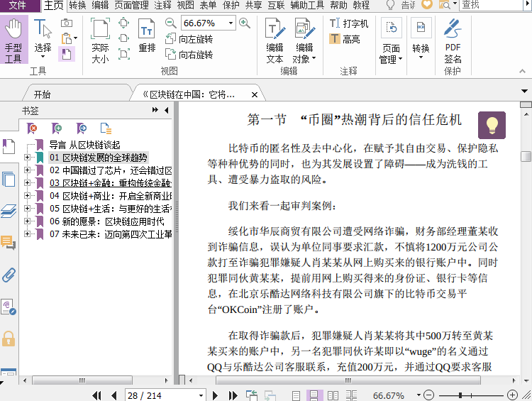Image resolution: width=532 pixels, height=401 pixels.
Task: Open the Edit Text (编辑文本) tool
Action: point(275,40)
